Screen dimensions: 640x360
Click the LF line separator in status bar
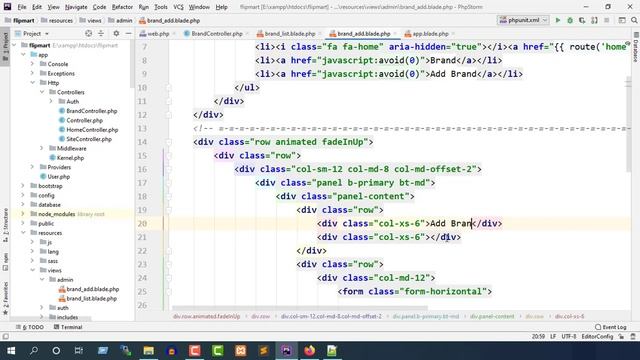point(553,337)
